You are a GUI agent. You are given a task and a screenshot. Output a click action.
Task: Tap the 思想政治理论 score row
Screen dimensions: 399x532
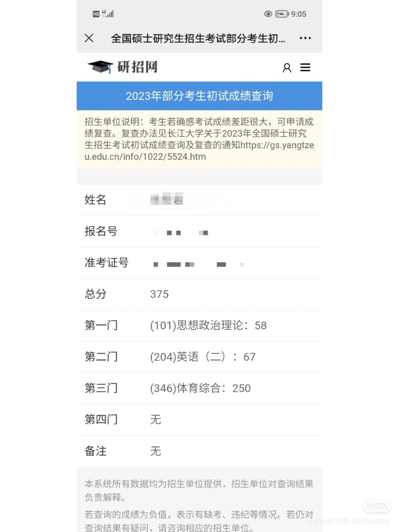(x=199, y=325)
